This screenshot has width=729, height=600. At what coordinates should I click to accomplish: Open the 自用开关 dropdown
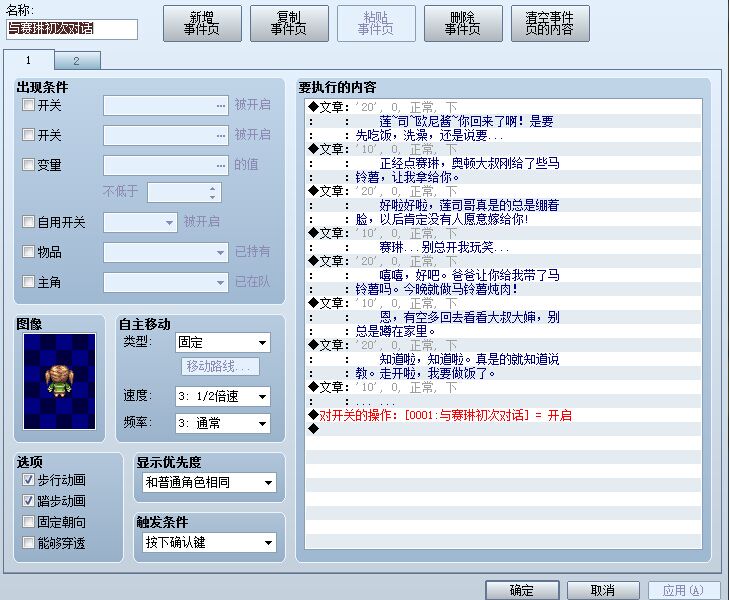tap(140, 223)
